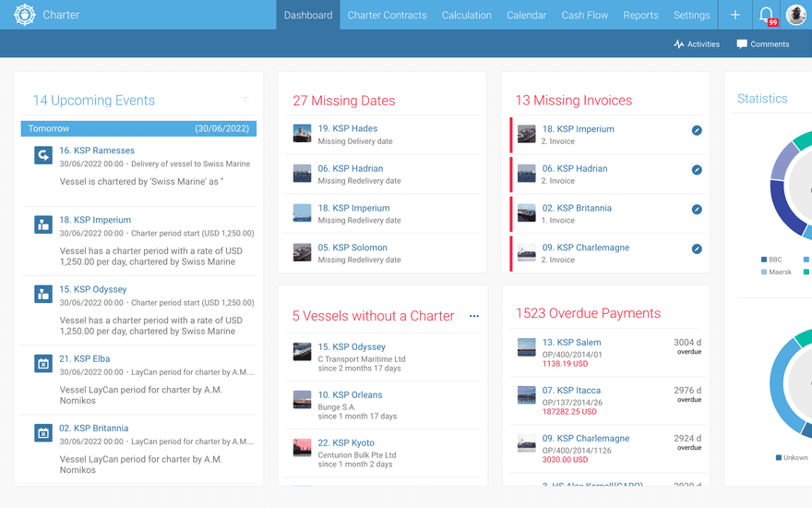Show the Activities feed

697,44
